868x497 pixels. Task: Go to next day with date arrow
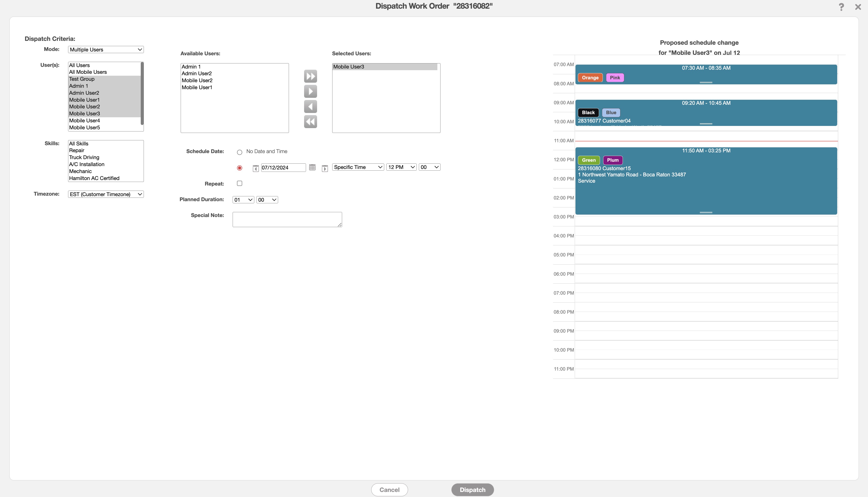click(325, 168)
